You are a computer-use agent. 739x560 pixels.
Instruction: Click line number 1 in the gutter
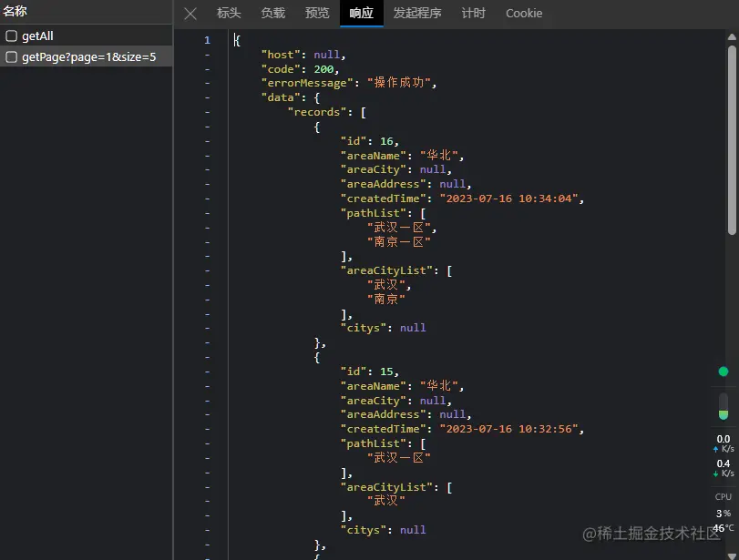click(207, 40)
